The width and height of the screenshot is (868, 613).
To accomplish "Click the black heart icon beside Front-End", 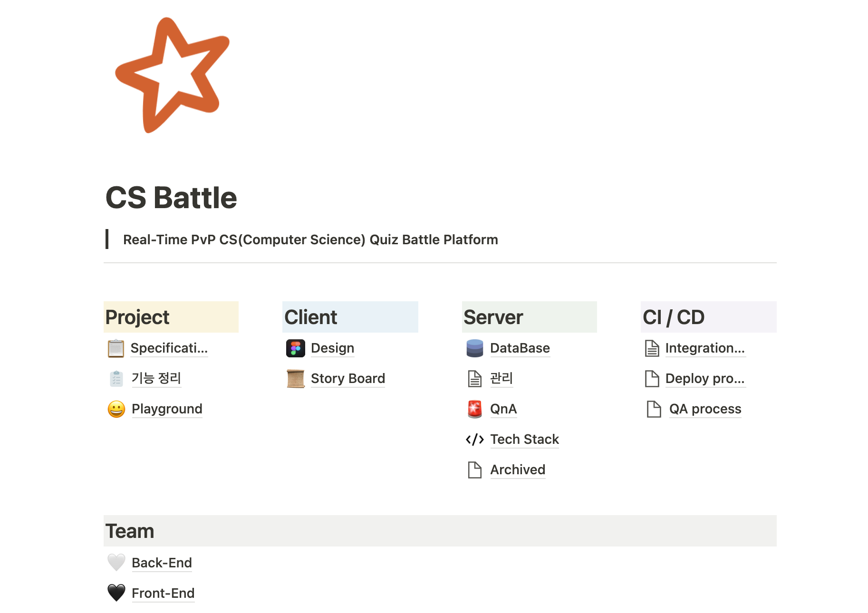I will coord(116,593).
